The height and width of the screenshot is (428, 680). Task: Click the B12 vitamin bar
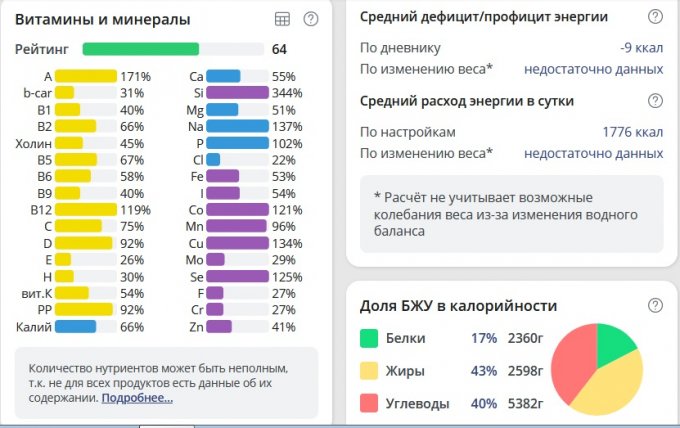(x=85, y=210)
